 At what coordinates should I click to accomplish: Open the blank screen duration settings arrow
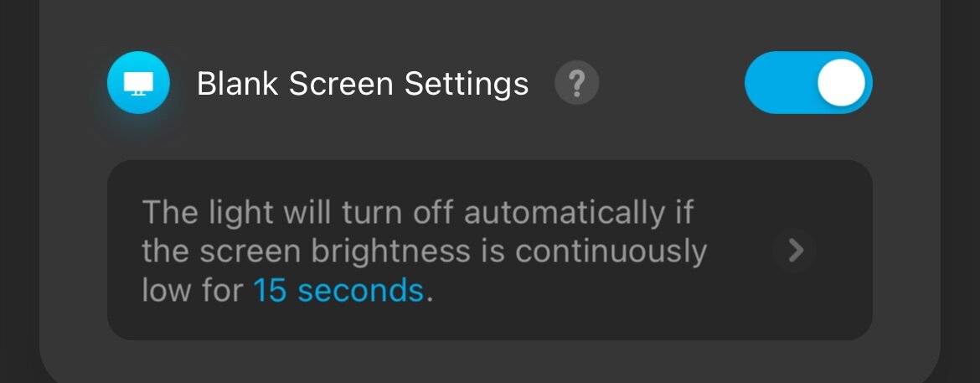coord(795,250)
